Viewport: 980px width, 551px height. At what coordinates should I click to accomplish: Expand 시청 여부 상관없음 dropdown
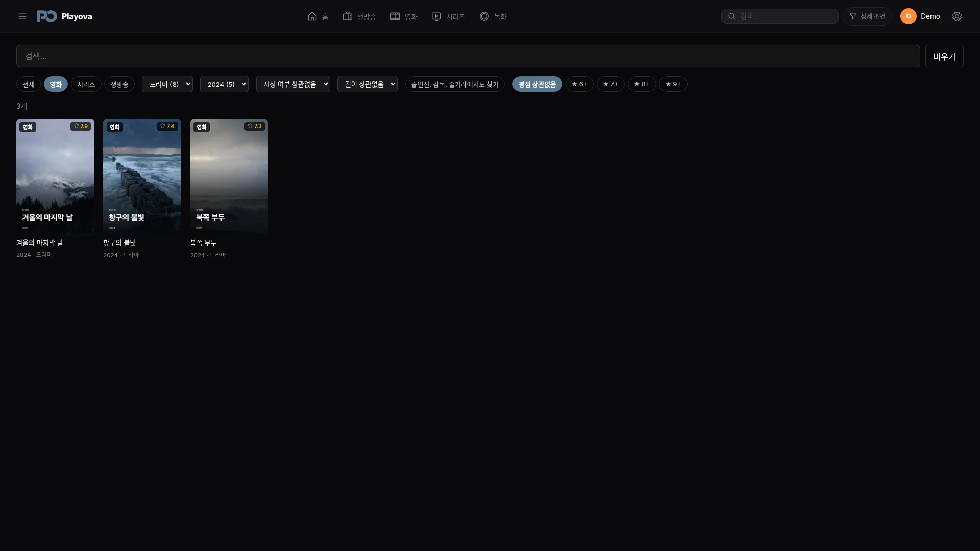293,84
